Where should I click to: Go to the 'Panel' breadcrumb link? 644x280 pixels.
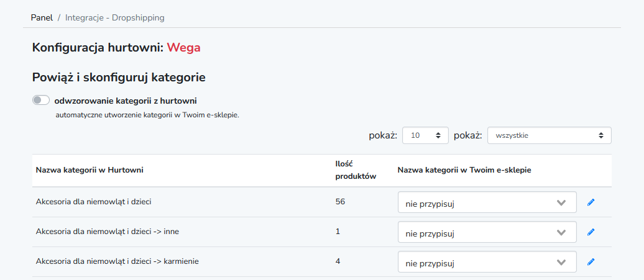click(42, 17)
